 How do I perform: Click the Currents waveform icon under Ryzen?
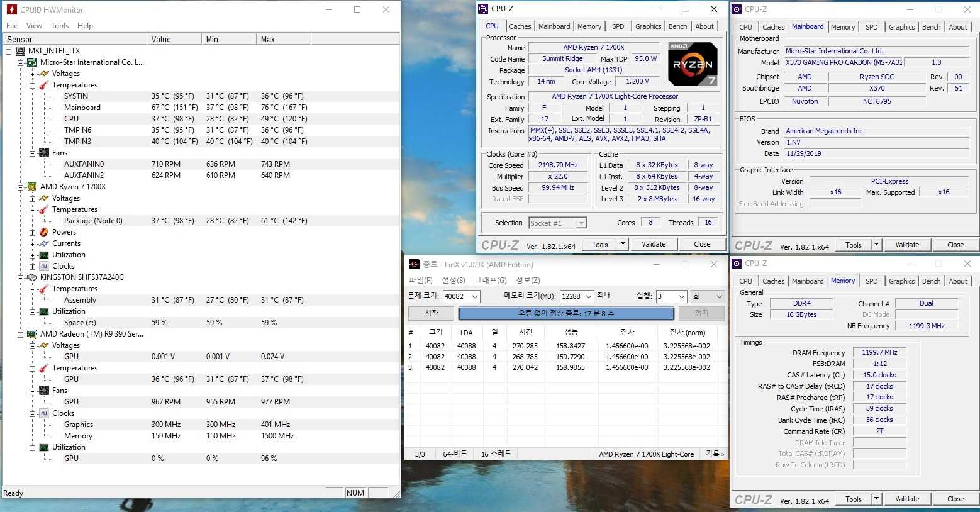click(44, 243)
